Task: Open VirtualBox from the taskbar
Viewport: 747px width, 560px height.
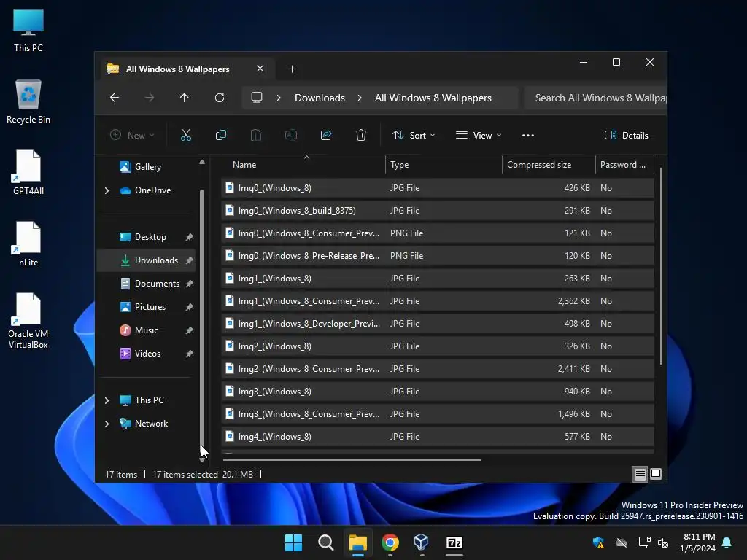Action: [x=422, y=542]
